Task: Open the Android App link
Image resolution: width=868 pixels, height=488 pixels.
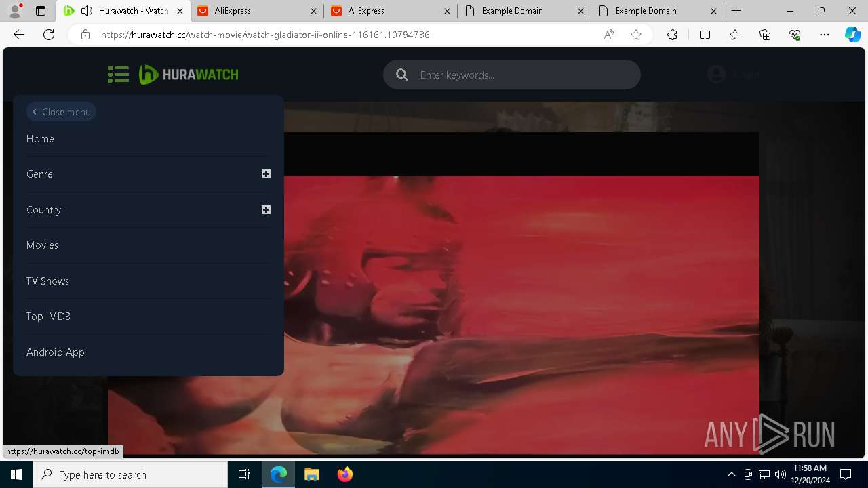Action: point(56,352)
